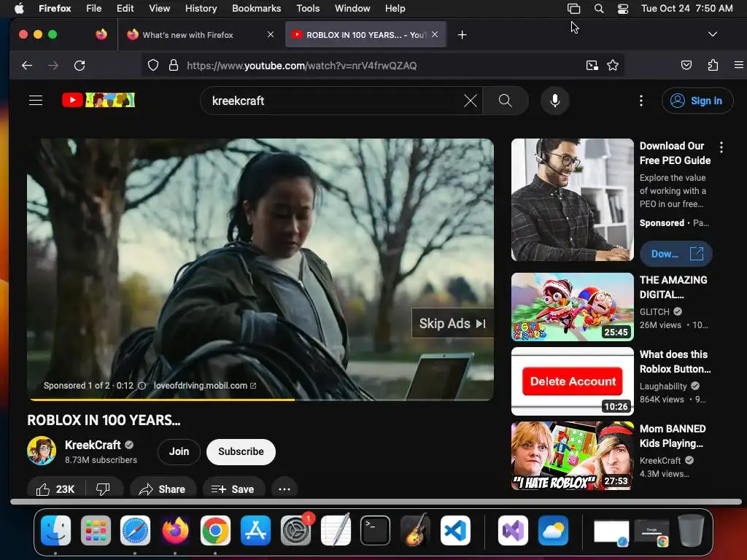Open picture-in-picture from address bar
This screenshot has height=560, width=747.
click(x=592, y=65)
